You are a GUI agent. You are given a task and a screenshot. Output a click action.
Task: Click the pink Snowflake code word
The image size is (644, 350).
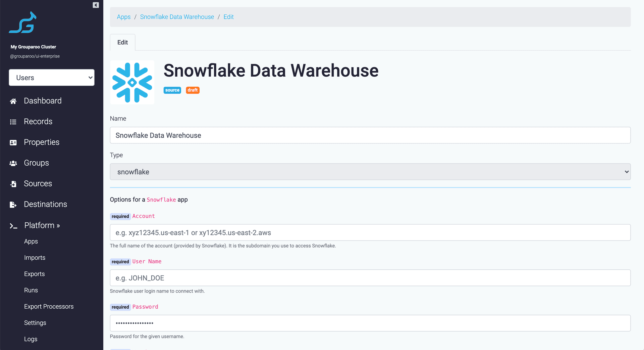tap(161, 200)
